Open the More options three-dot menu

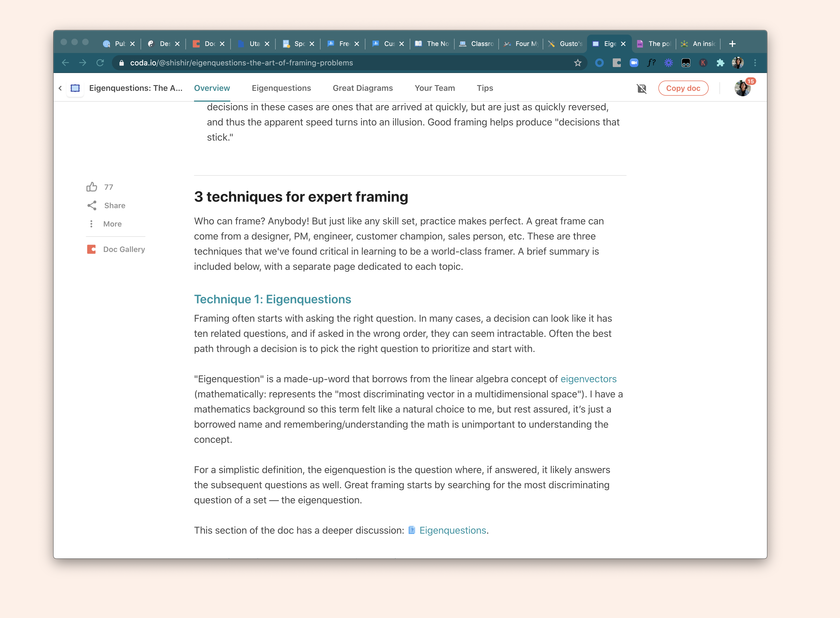click(92, 224)
